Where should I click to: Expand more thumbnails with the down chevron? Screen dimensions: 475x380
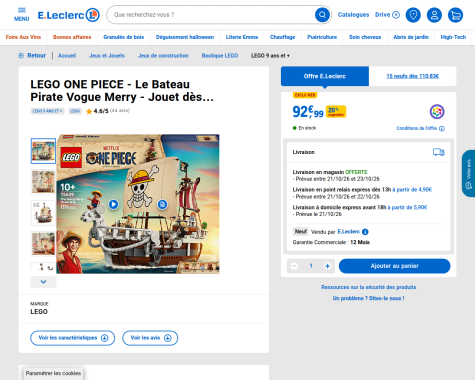[43, 282]
